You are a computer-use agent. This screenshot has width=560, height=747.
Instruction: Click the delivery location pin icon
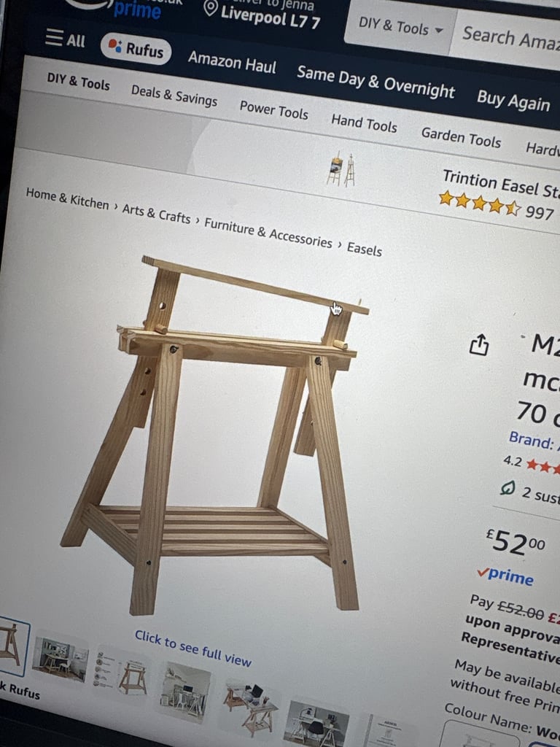211,7
